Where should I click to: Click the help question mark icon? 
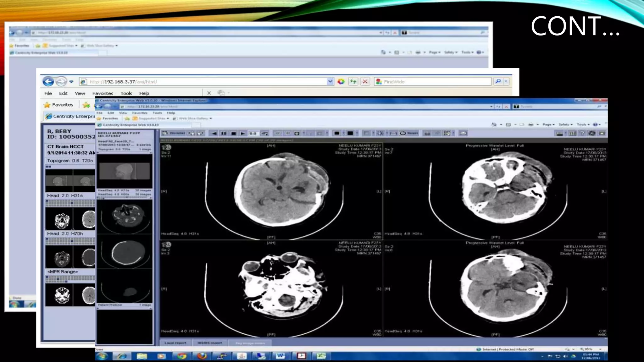[x=582, y=133]
